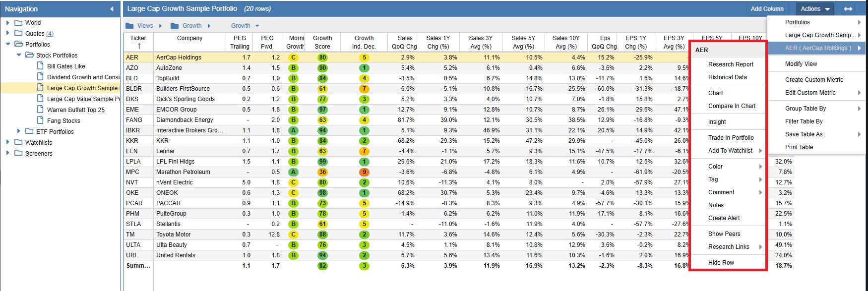Click the Screeners folder icon

(18, 153)
